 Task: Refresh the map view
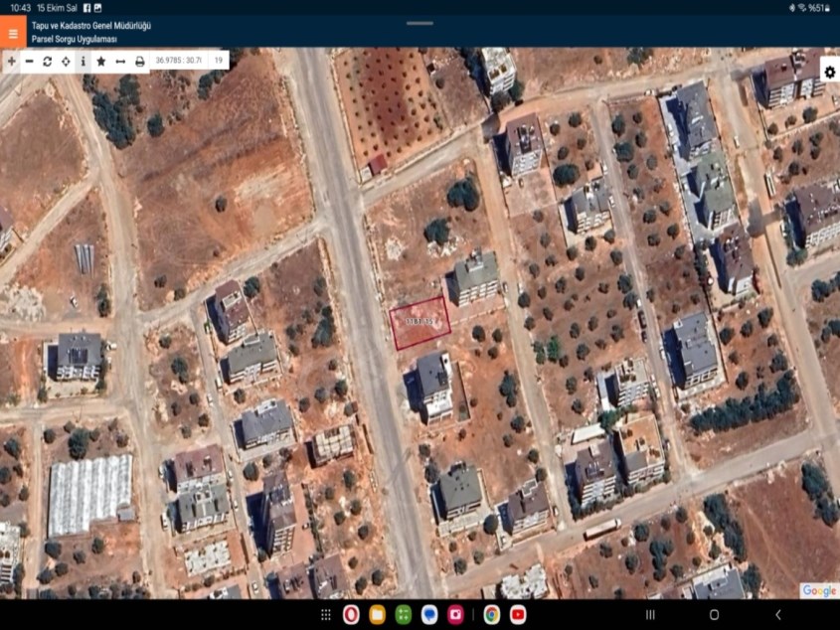[47, 62]
